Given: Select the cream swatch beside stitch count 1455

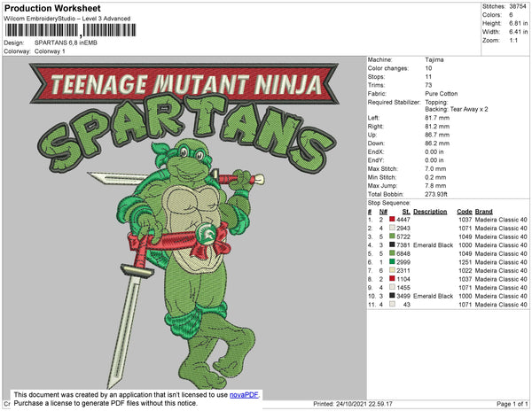Looking at the screenshot, I should pos(392,287).
